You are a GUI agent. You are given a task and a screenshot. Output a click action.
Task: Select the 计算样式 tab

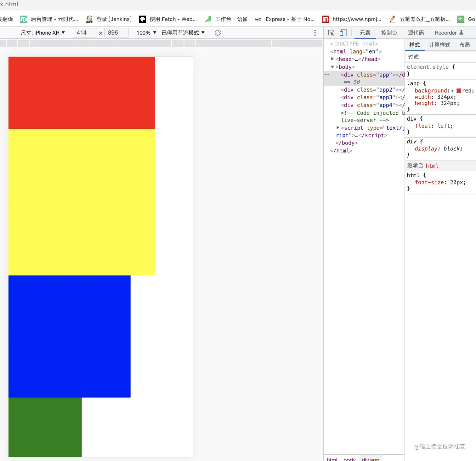[439, 45]
